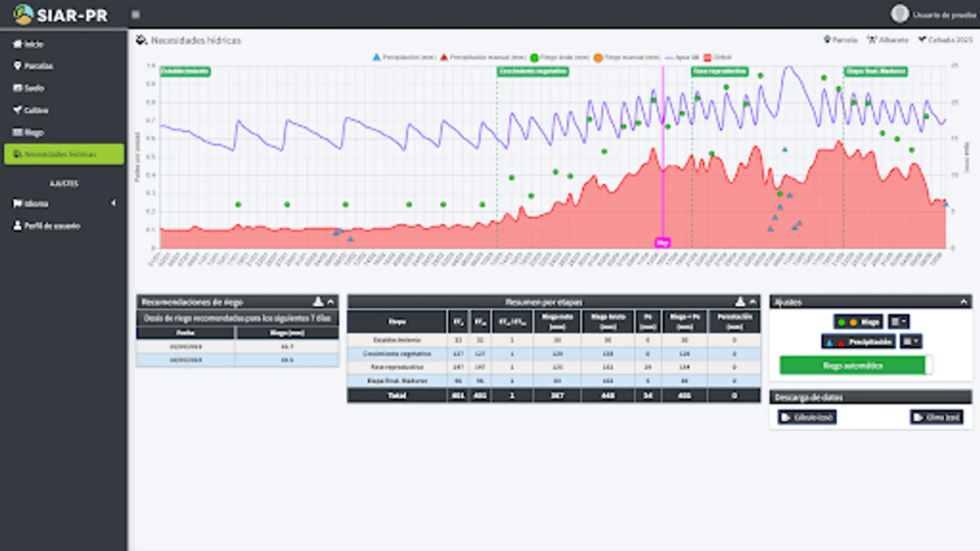Viewport: 980px width, 551px height.
Task: Open the dropdown next to Riego button
Action: coord(899,322)
